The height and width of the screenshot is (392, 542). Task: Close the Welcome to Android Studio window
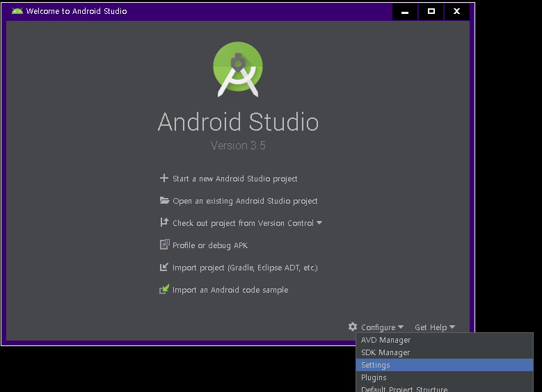click(x=456, y=11)
